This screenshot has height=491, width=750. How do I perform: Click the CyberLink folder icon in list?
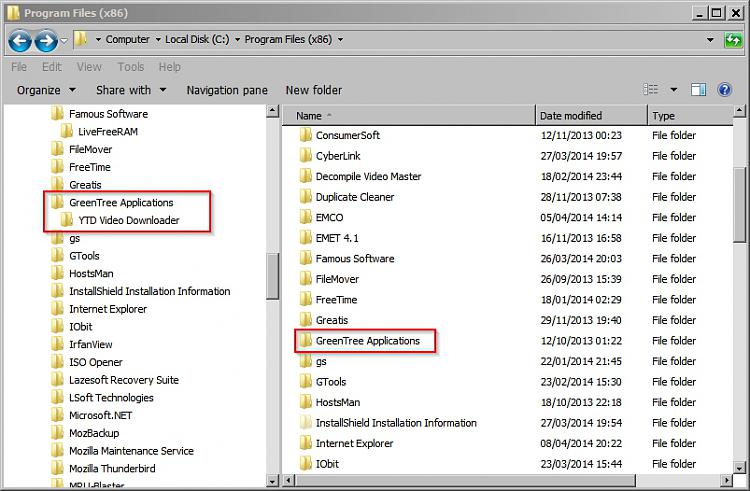coord(305,155)
